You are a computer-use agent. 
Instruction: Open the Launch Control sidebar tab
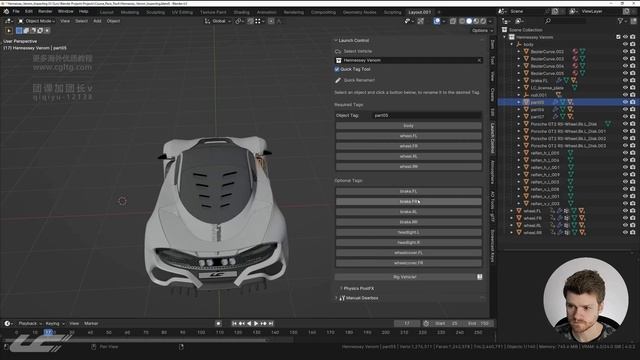[x=493, y=138]
